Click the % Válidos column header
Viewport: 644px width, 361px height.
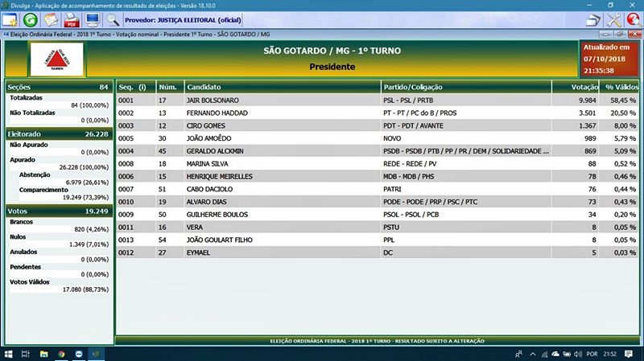[x=620, y=86]
